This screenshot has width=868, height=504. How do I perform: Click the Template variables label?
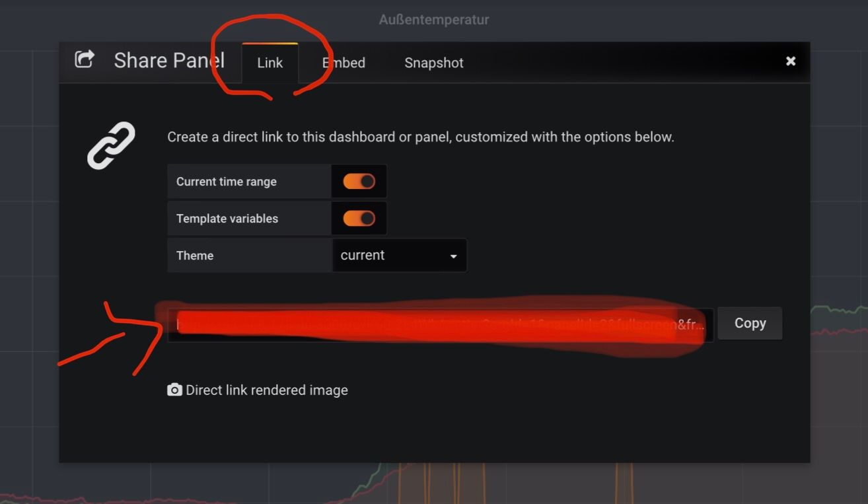pyautogui.click(x=227, y=219)
